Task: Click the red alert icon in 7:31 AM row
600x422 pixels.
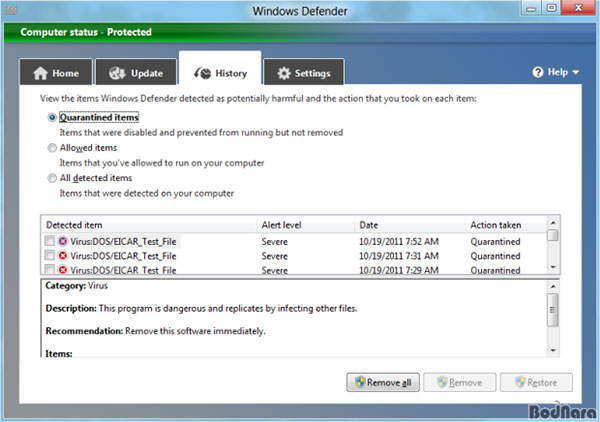Action: pos(63,256)
